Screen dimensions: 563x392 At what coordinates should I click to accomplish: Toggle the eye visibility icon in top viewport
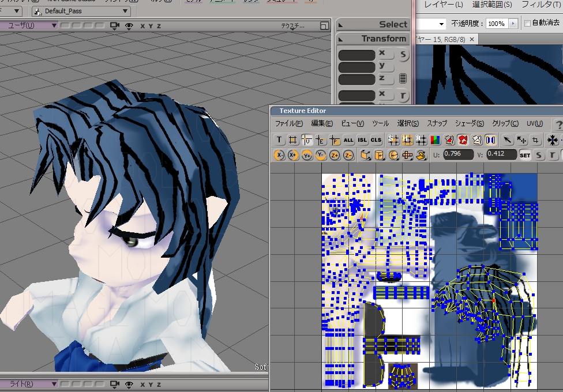click(x=129, y=25)
